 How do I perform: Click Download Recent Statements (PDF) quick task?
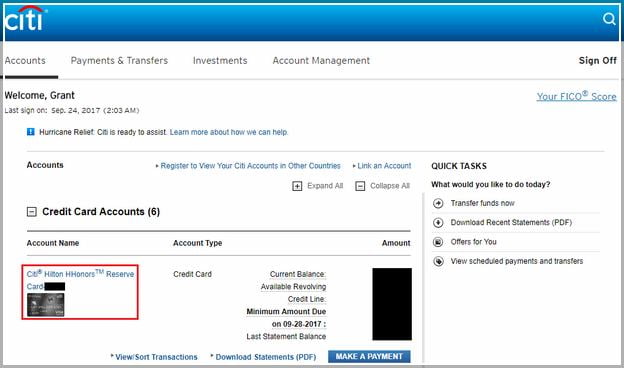point(511,222)
